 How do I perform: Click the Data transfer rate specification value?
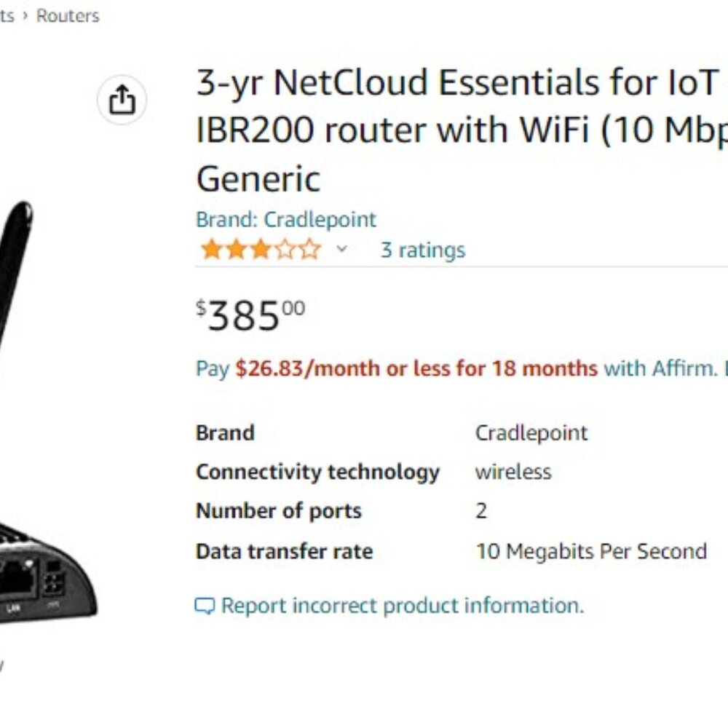(592, 551)
